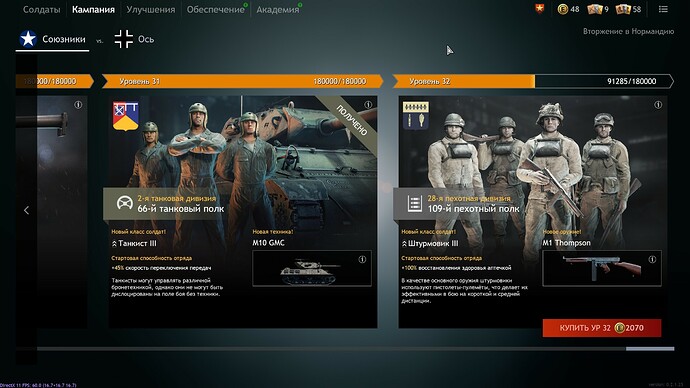This screenshot has width=690, height=388.
Task: Switch to the Ось faction
Action: [134, 39]
